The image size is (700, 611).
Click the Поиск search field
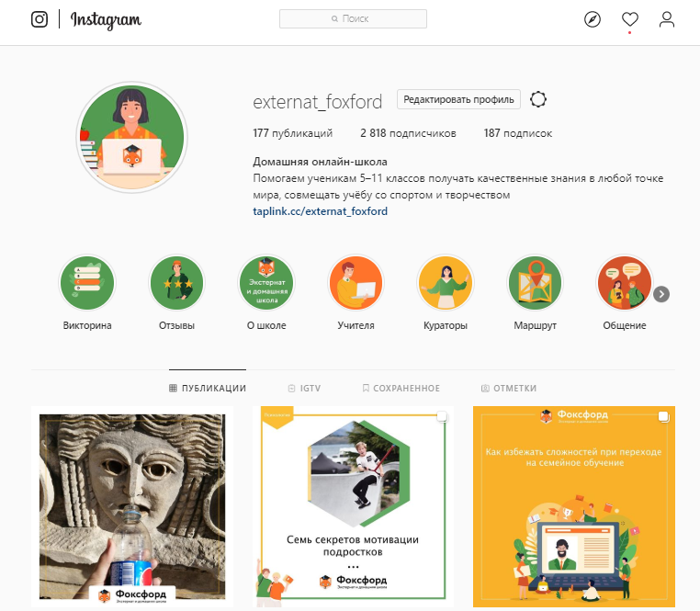coord(353,18)
